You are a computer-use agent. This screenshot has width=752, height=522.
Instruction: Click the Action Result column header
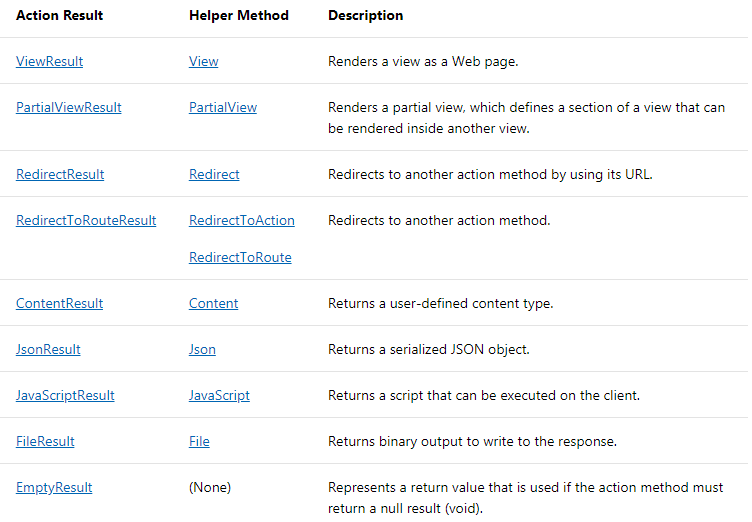(59, 16)
